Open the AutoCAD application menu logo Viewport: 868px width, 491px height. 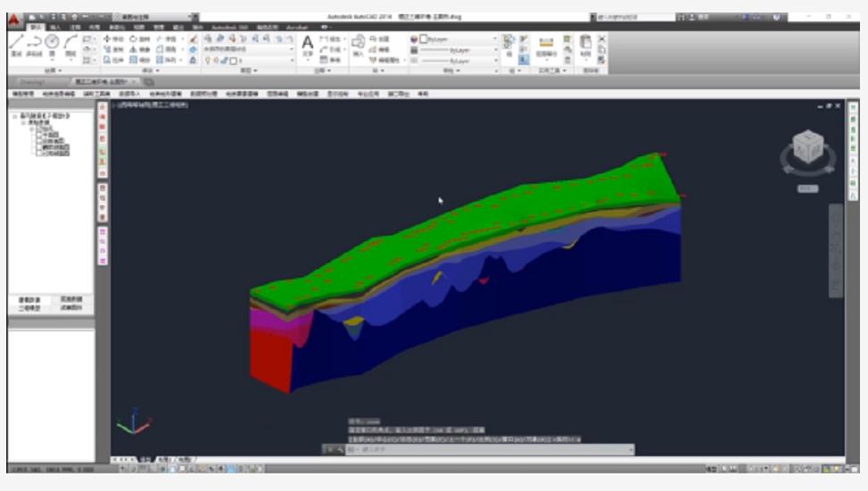(14, 18)
